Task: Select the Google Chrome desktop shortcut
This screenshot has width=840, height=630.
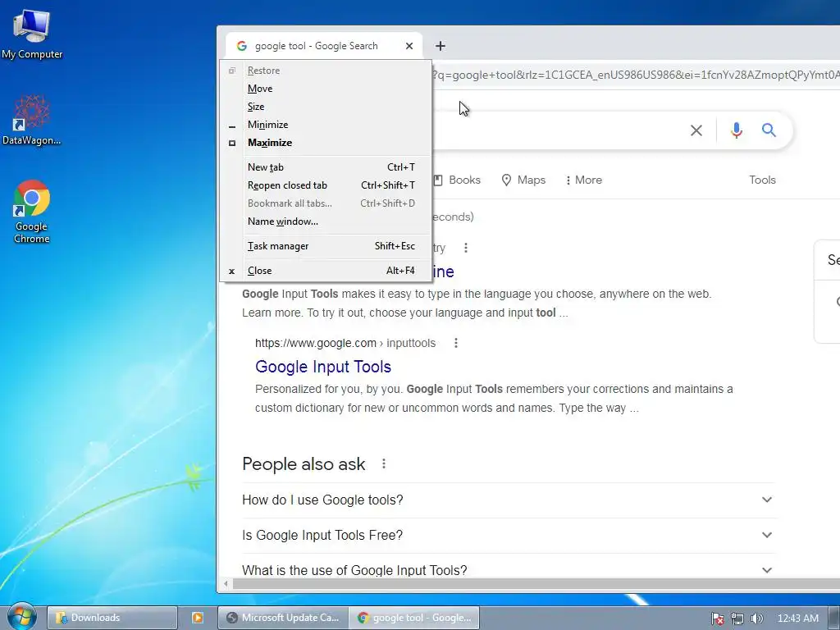Action: coord(32,212)
